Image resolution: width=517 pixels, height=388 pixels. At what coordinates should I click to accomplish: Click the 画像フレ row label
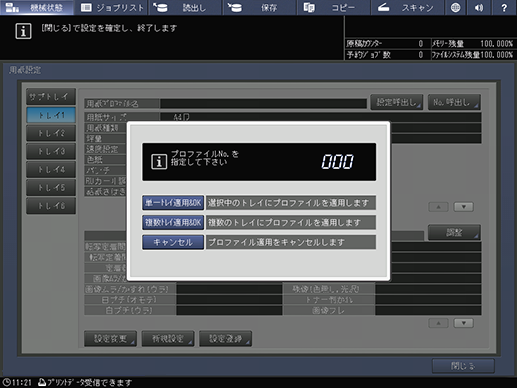click(328, 310)
